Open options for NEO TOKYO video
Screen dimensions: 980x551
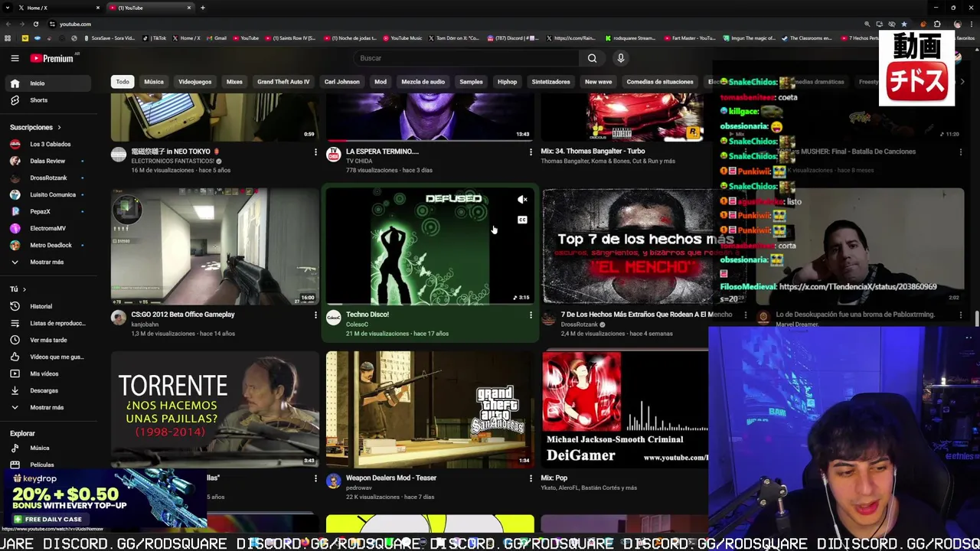[x=315, y=152]
